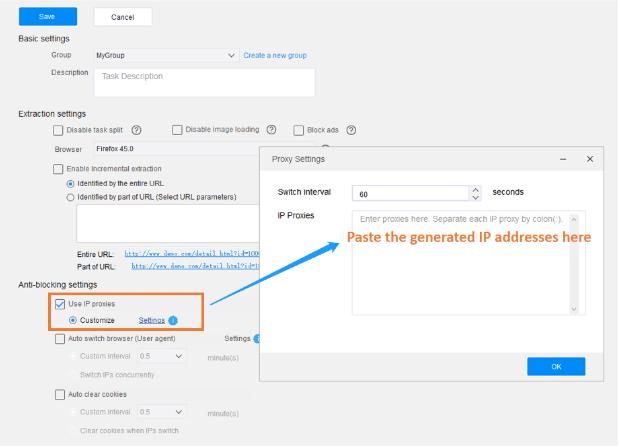
Task: Open the Browser dropdown showing Firefox 45.0
Action: click(x=176, y=149)
